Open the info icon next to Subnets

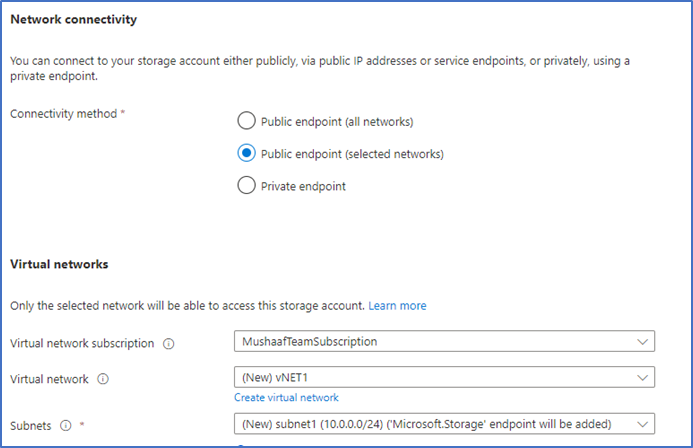tap(65, 425)
